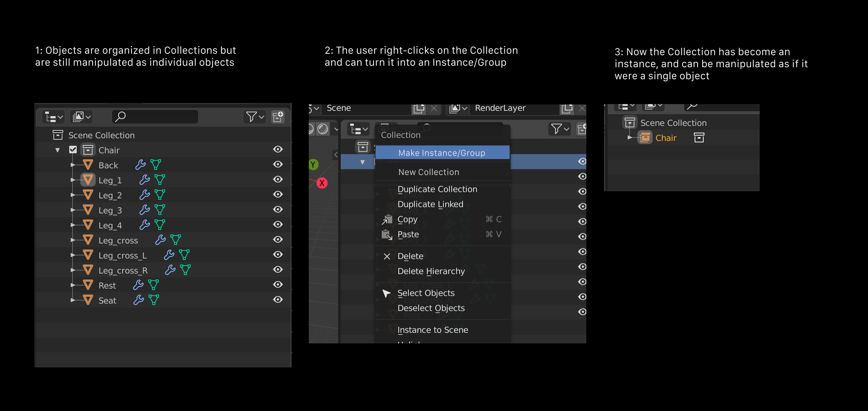Image resolution: width=868 pixels, height=411 pixels.
Task: Click the Rest mesh data icon
Action: coord(153,285)
